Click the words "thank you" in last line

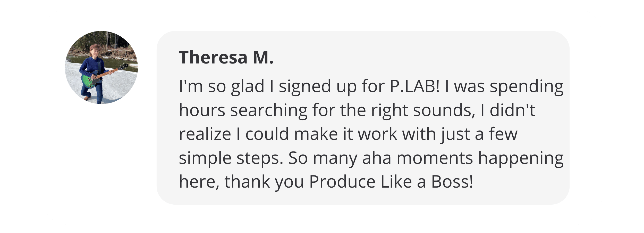click(x=264, y=182)
